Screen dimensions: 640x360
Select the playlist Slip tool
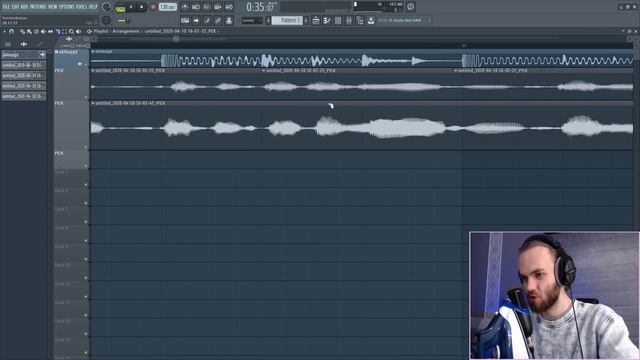click(50, 31)
